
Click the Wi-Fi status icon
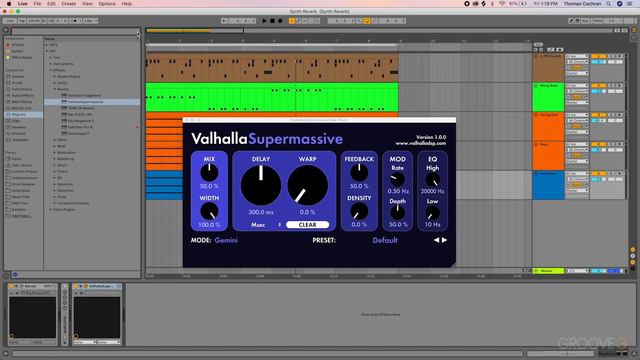[x=502, y=4]
